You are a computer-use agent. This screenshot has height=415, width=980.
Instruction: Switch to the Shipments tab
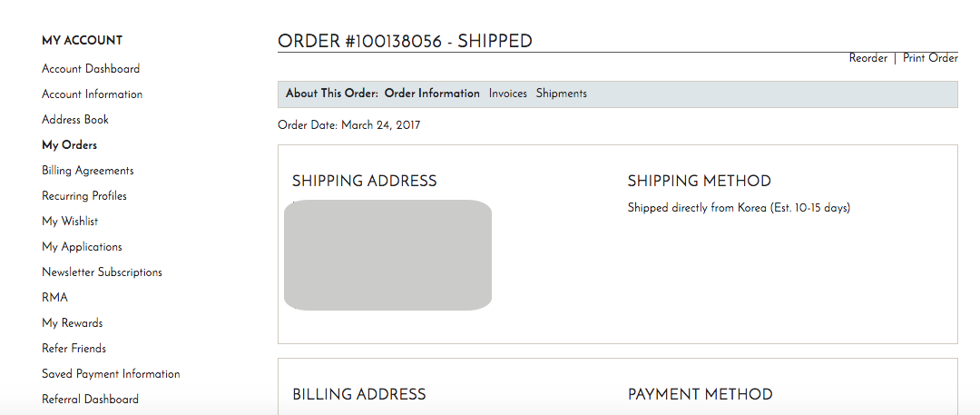[562, 94]
